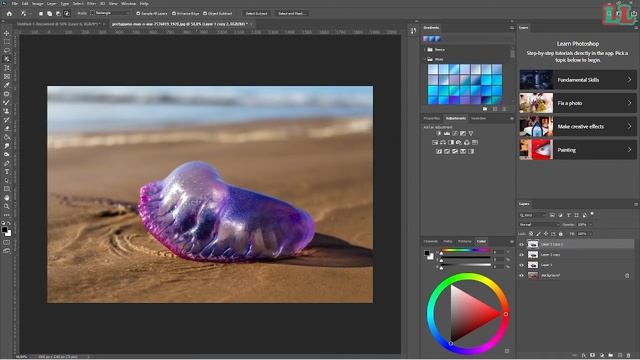Create a new layer with plus icon

click(620, 356)
